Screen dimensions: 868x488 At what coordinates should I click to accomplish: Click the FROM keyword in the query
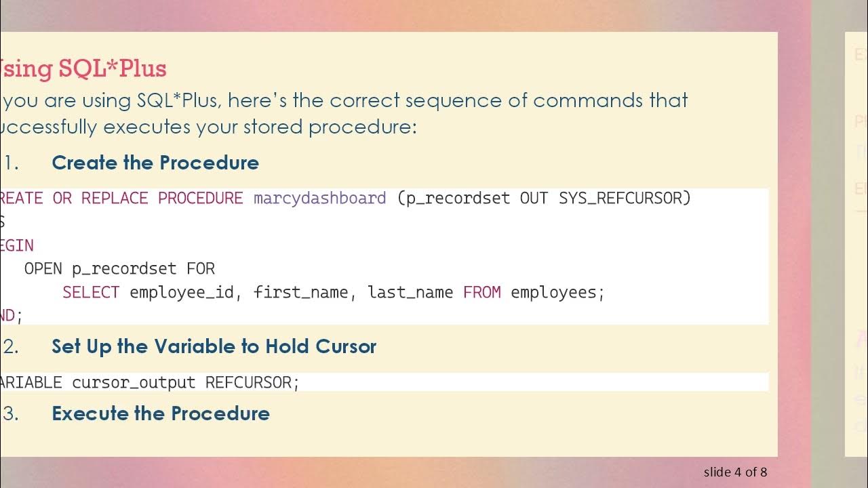pyautogui.click(x=482, y=293)
